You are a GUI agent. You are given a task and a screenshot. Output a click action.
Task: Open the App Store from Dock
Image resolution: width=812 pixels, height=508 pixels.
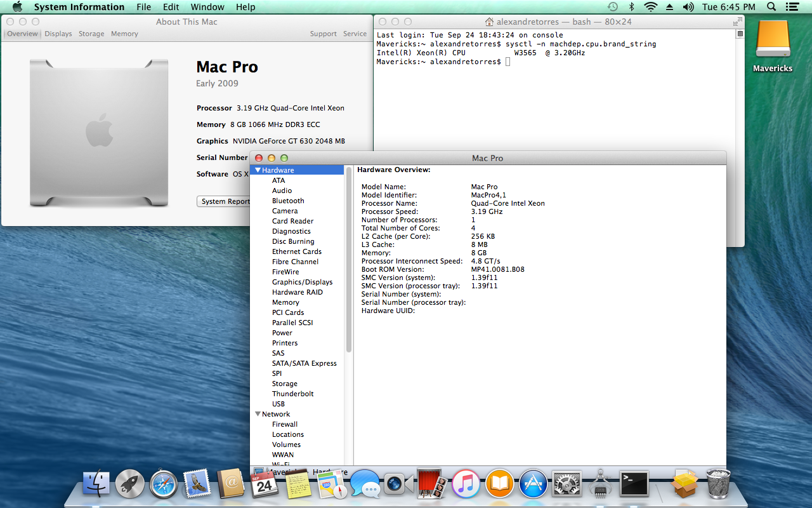pyautogui.click(x=534, y=485)
